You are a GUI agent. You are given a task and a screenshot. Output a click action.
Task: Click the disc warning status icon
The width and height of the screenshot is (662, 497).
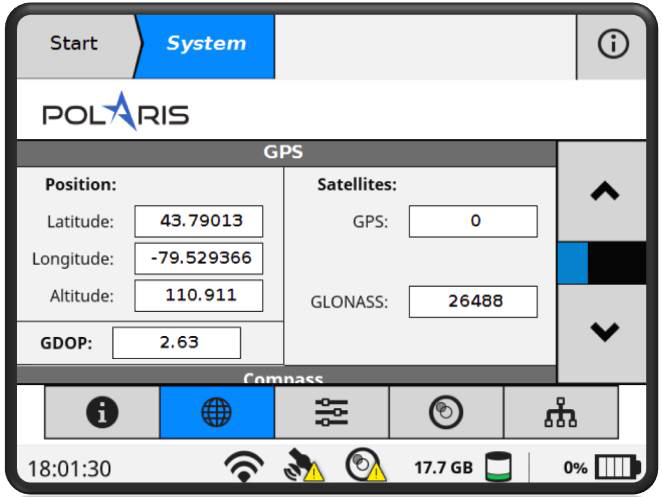click(364, 465)
